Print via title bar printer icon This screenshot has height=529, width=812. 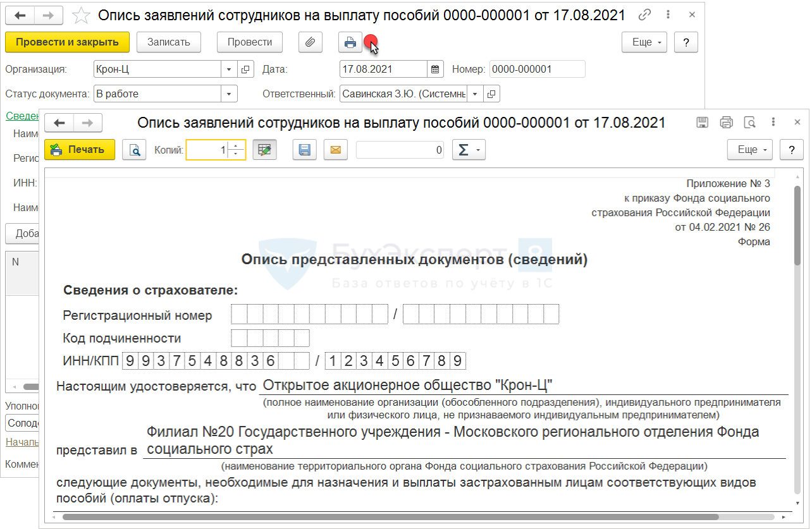(726, 123)
